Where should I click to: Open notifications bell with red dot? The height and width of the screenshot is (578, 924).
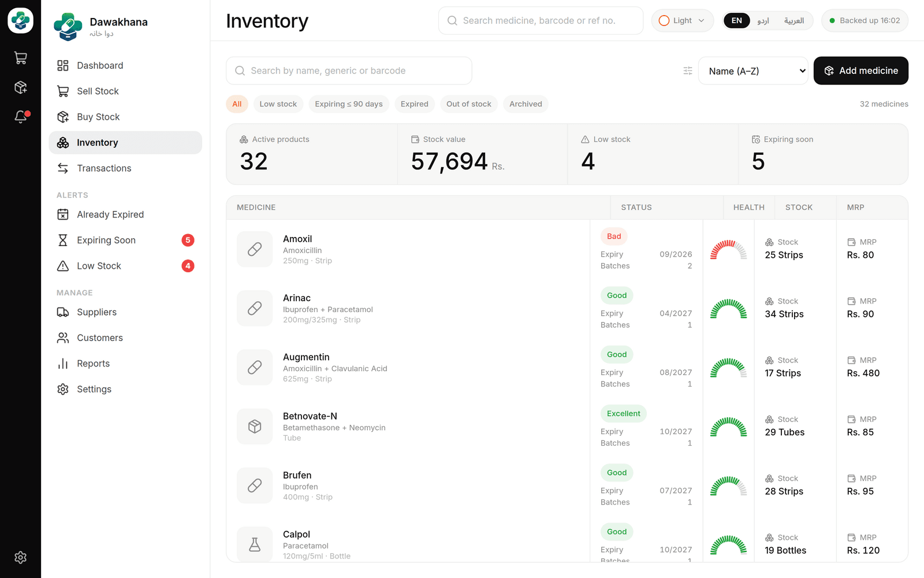click(21, 117)
